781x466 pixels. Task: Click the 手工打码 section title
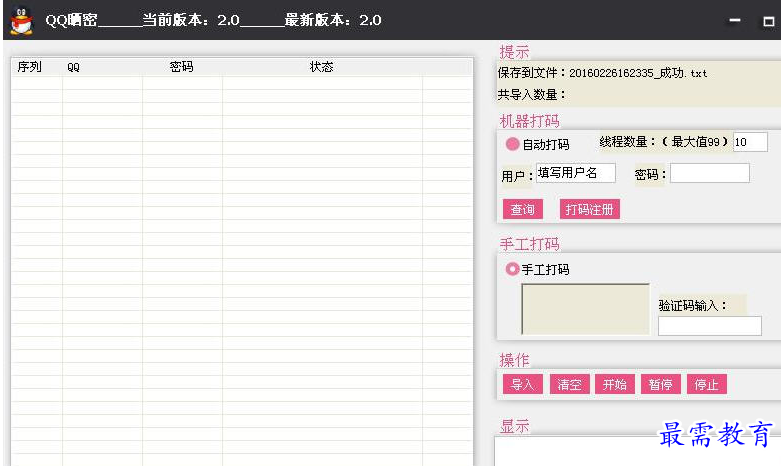pos(529,244)
